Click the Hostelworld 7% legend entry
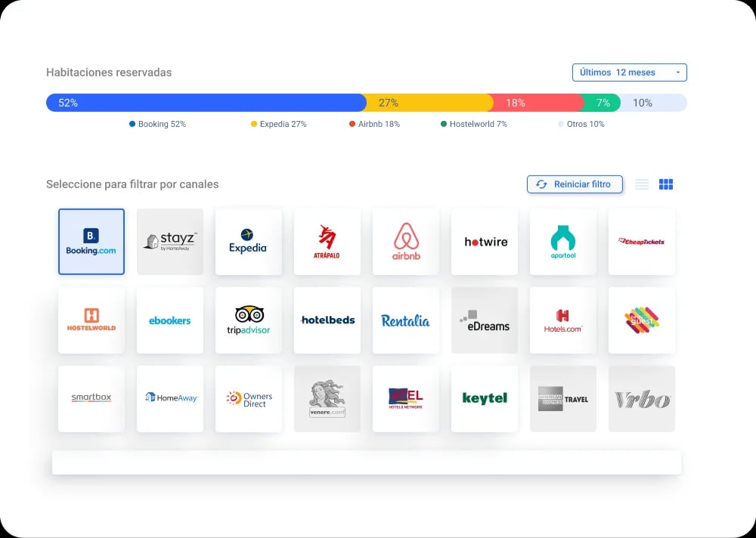 [x=474, y=124]
